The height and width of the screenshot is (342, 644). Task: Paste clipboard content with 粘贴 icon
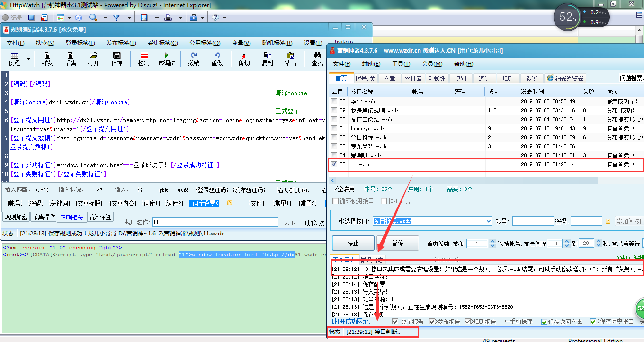[290, 58]
